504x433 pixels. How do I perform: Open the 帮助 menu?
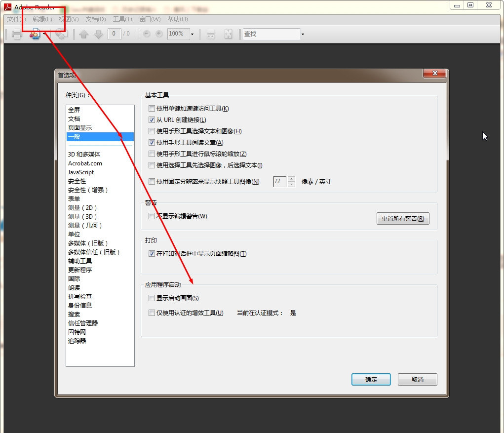click(x=177, y=19)
